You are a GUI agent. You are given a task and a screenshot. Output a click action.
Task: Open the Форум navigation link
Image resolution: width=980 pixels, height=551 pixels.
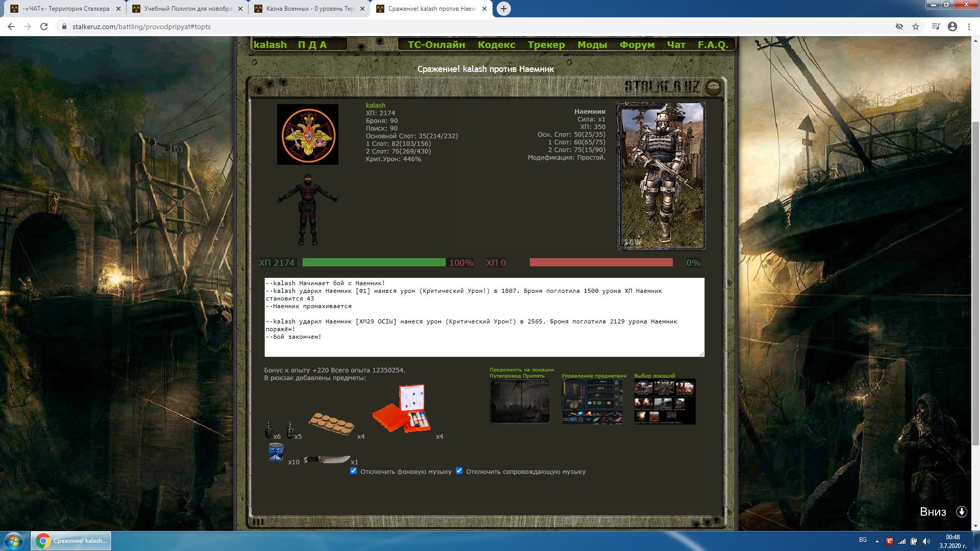(636, 45)
